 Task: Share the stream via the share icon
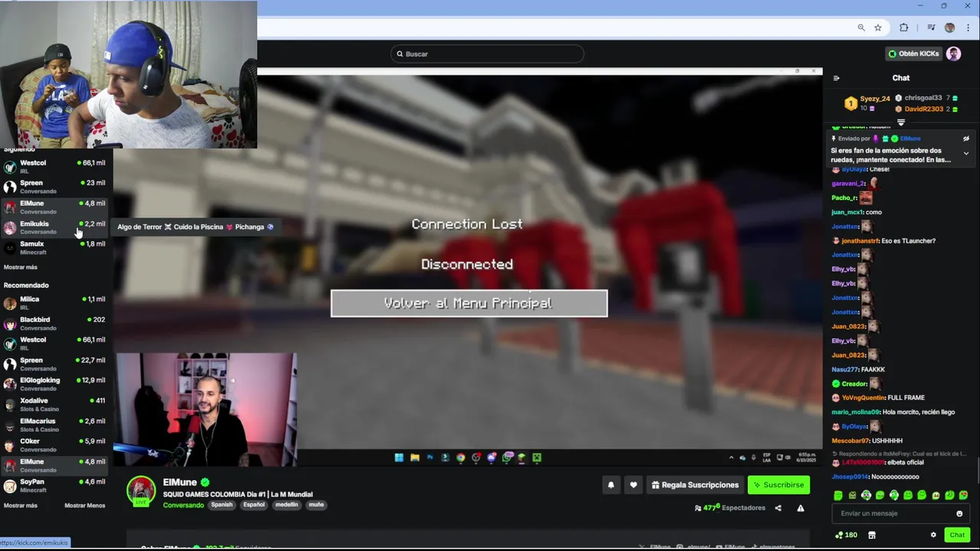[778, 508]
